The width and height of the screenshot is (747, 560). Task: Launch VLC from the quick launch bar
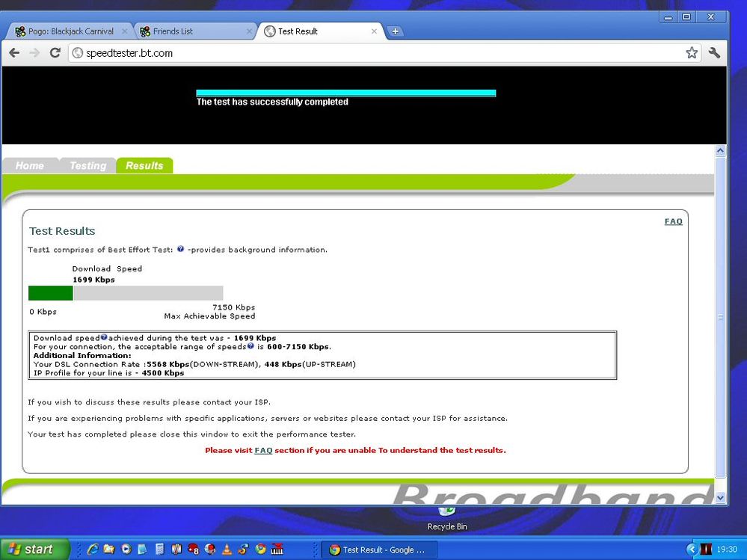[x=227, y=549]
